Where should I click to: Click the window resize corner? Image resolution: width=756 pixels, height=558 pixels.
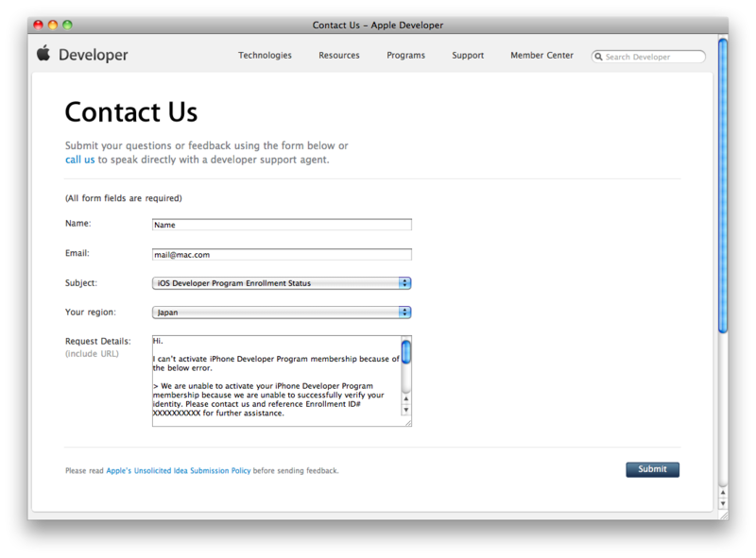(724, 515)
